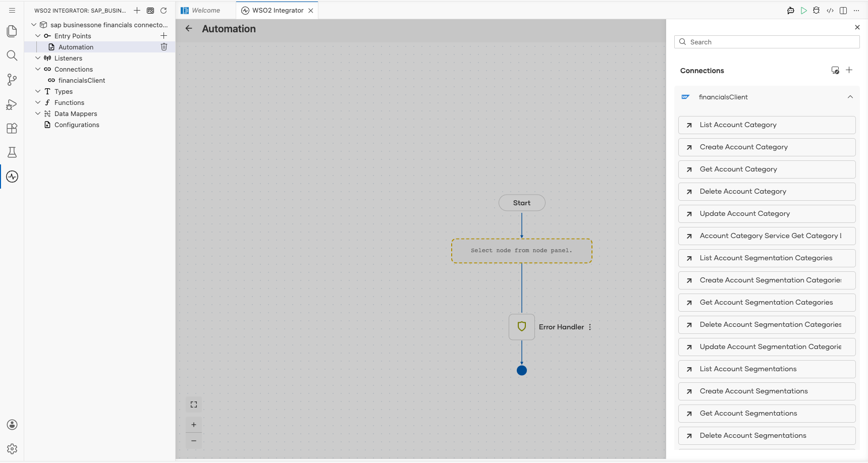Click the window icon beside refresh in sidebar header
868x463 pixels.
tap(150, 10)
